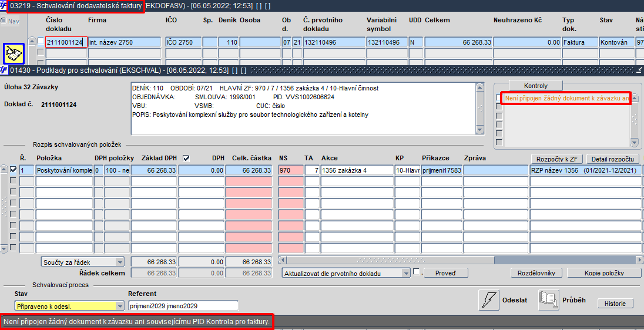Click the down arrow of the items table
The width and height of the screenshot is (644, 330).
coord(4,248)
